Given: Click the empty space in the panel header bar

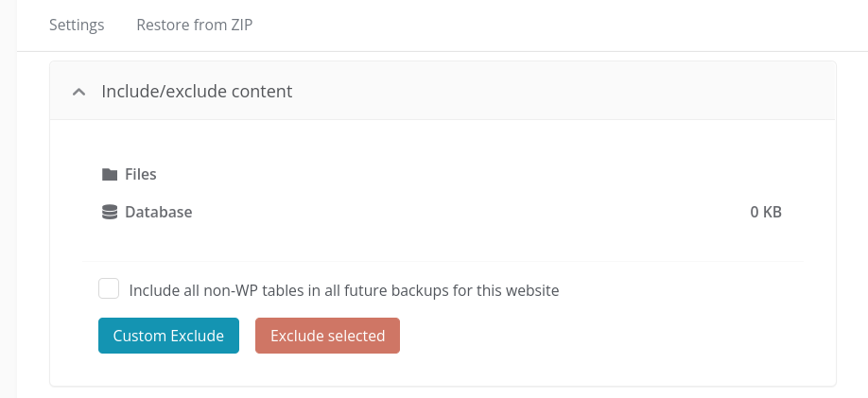Looking at the screenshot, I should 553,91.
